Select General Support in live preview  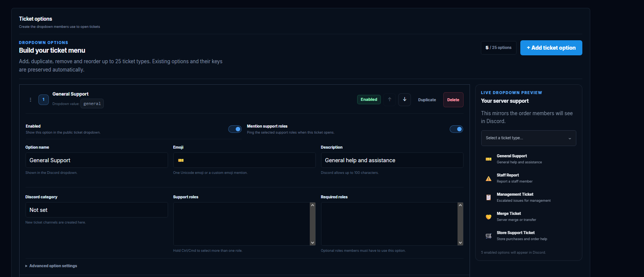529,159
